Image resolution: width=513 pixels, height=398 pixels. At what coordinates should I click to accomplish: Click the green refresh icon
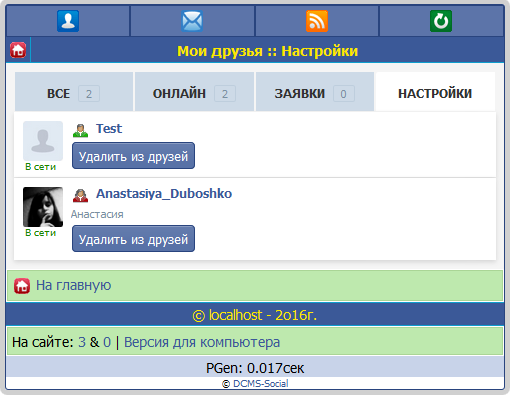[441, 21]
